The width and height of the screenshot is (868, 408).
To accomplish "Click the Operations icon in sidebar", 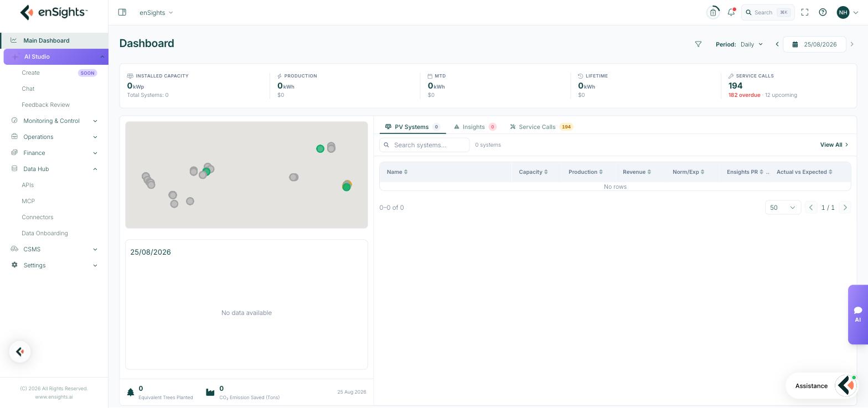I will click(14, 137).
